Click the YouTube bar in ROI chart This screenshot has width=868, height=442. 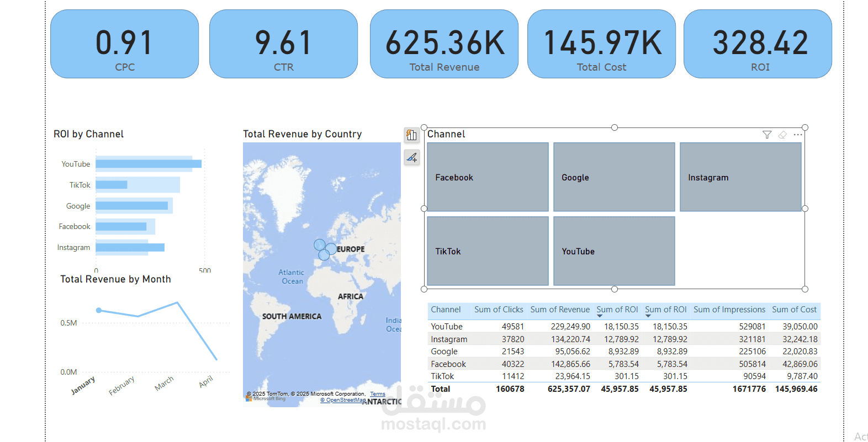click(149, 164)
